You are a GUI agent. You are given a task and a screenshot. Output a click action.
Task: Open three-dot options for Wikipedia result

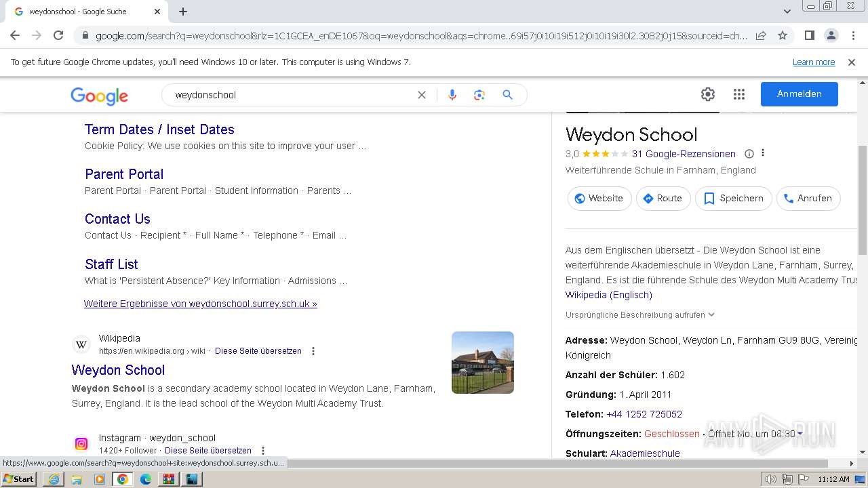(313, 351)
